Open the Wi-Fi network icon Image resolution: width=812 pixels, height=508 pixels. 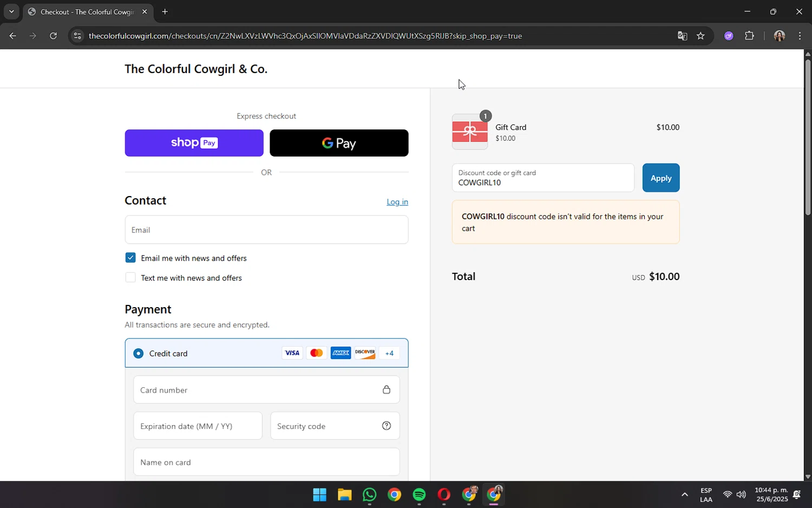point(727,494)
